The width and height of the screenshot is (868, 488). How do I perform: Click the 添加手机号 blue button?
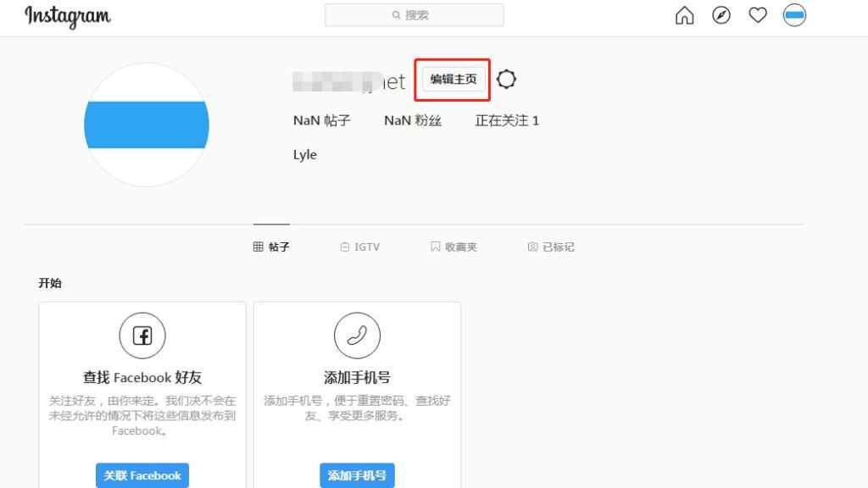coord(357,475)
